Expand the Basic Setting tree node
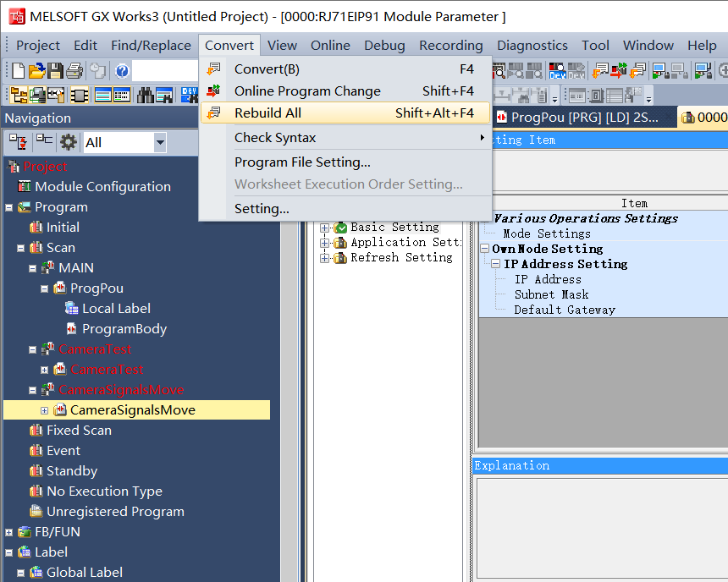The image size is (728, 582). 324,228
